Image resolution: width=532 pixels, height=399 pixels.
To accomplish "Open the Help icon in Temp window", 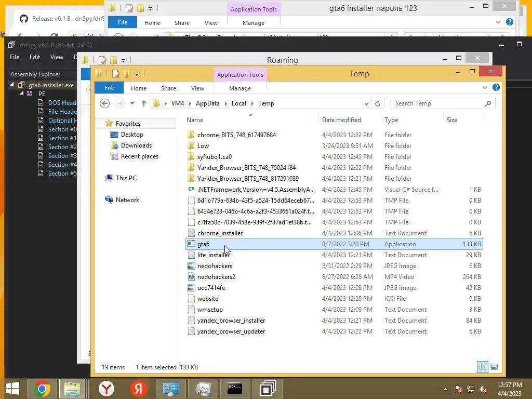I will point(496,87).
